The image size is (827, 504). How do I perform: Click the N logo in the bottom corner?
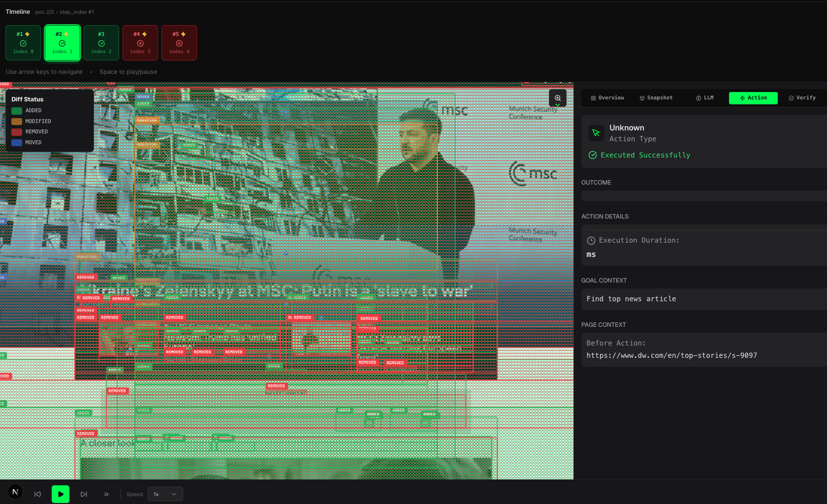pyautogui.click(x=15, y=492)
